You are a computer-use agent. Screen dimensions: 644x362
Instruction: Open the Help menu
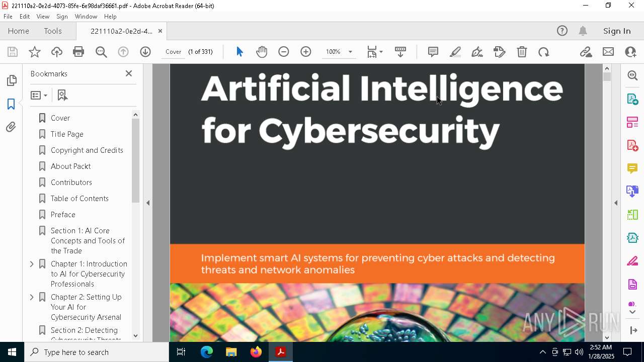click(x=110, y=16)
